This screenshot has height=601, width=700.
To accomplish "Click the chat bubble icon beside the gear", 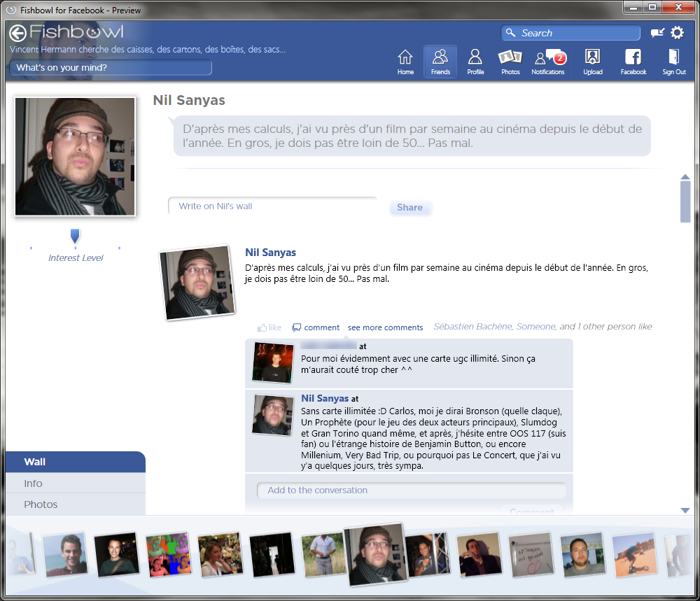I will 657,33.
